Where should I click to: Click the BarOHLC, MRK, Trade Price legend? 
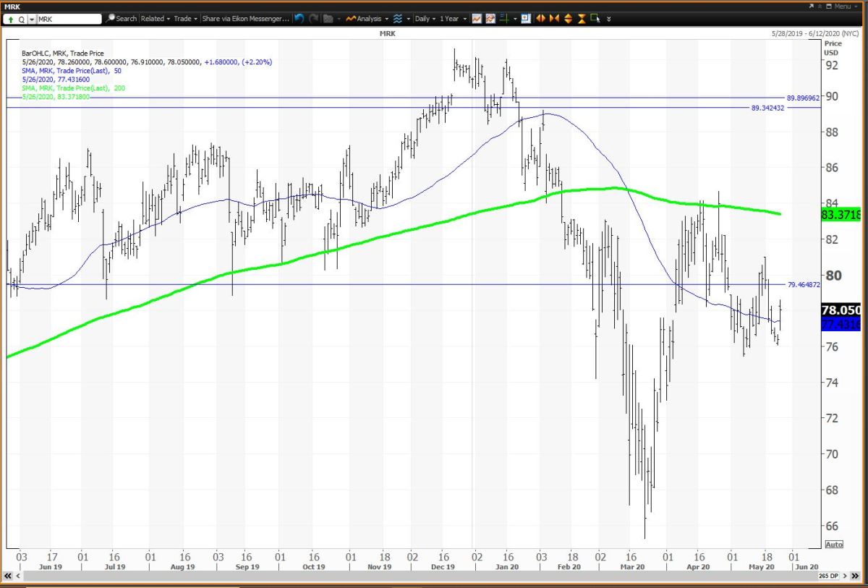(62, 54)
